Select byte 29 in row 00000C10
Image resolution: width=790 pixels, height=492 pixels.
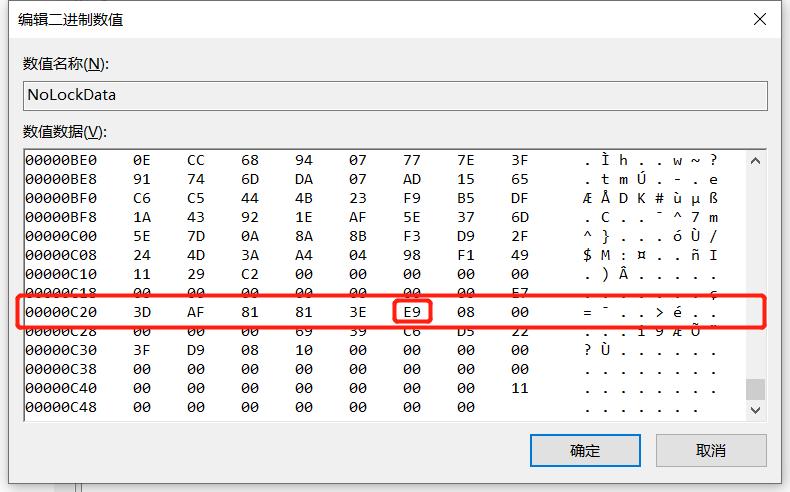tap(196, 274)
